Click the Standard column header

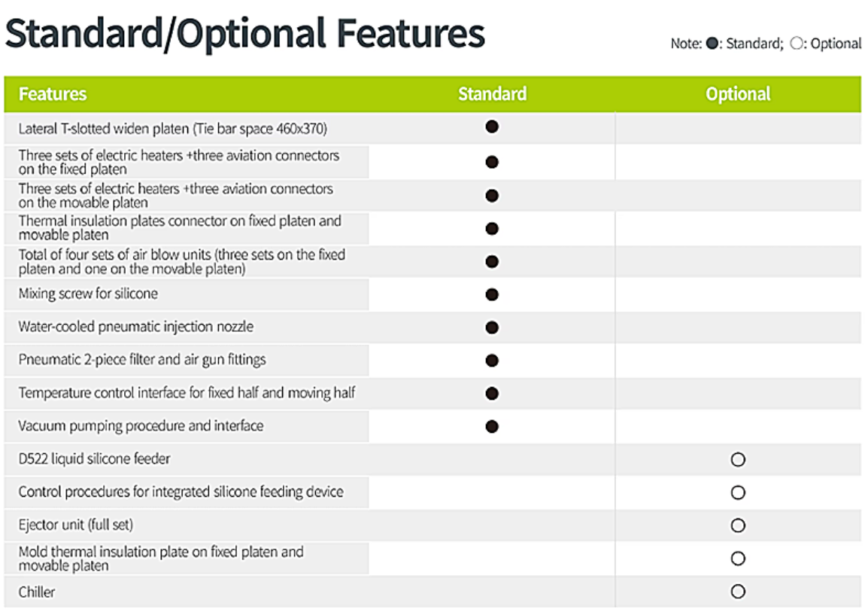492,94
